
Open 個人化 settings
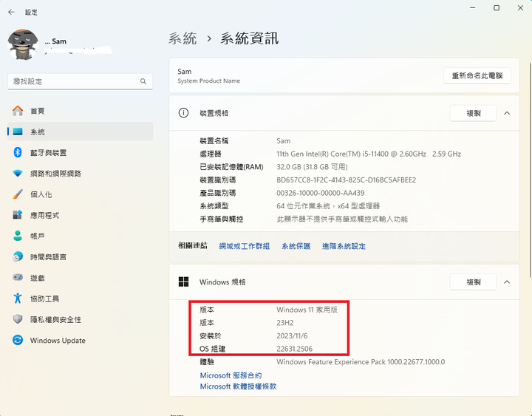pos(80,194)
